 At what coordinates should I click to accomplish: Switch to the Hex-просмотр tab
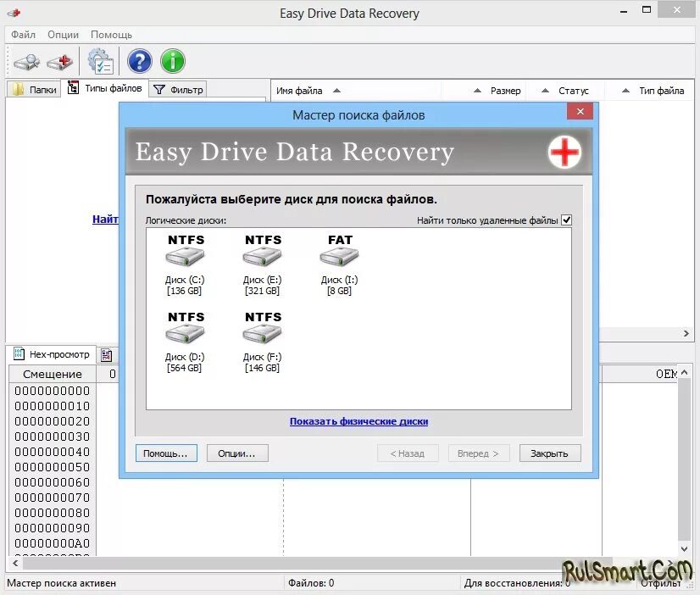52,354
